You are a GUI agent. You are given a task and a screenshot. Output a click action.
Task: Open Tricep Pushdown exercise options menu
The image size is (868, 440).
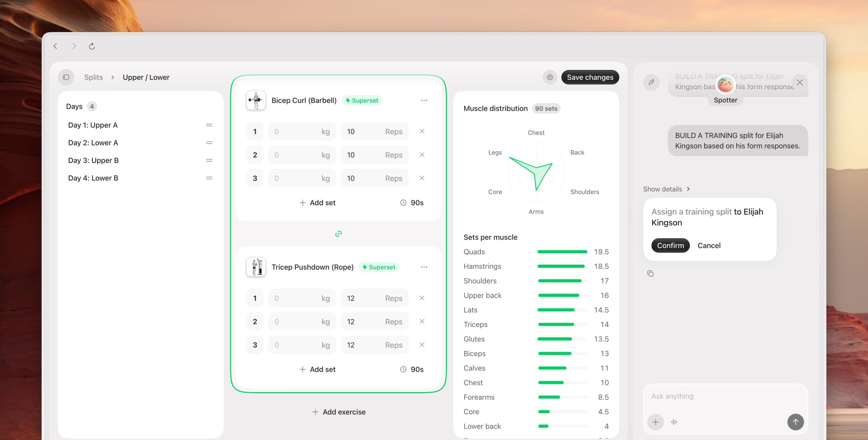[x=424, y=267]
